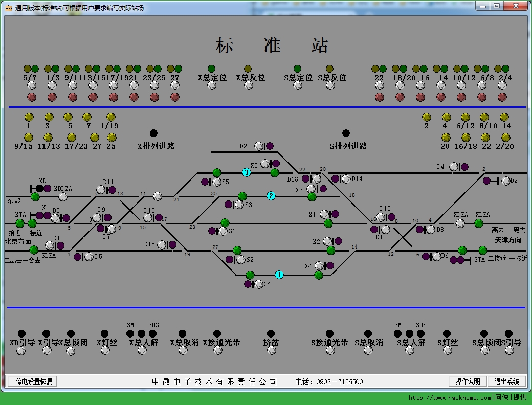Activate the S总定位 white button

click(x=298, y=85)
